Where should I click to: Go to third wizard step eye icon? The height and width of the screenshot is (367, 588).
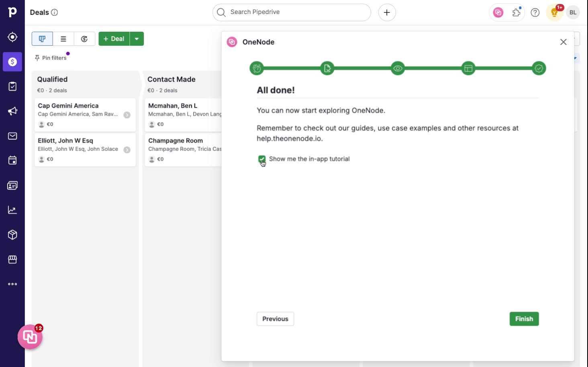[398, 68]
